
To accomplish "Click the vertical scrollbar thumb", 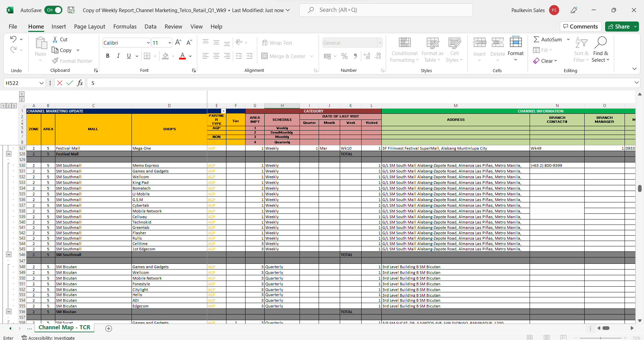I will click(640, 188).
